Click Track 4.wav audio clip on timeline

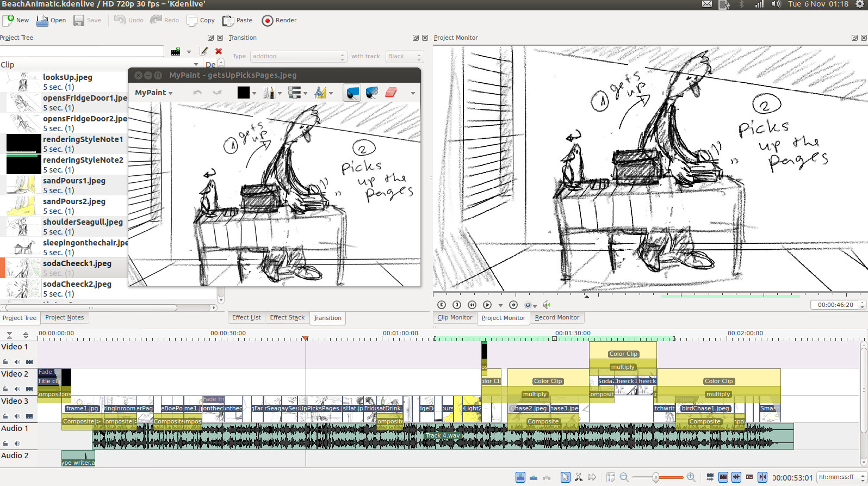coord(442,435)
